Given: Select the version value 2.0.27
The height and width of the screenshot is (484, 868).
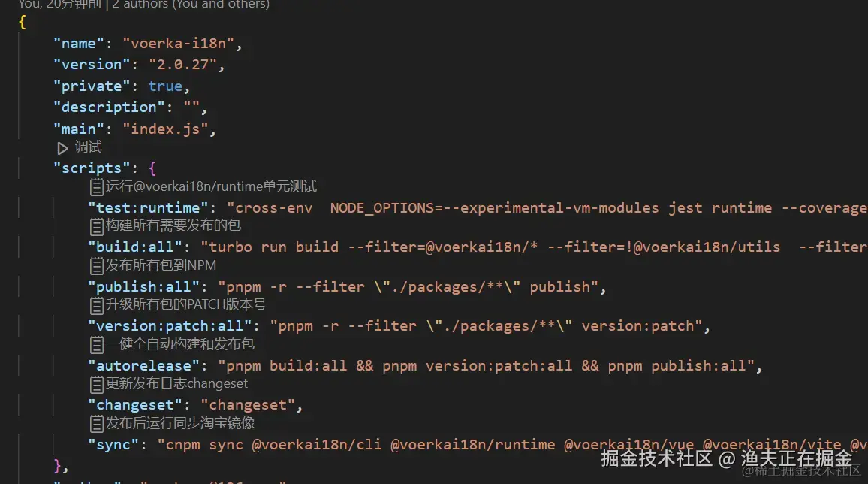Looking at the screenshot, I should 182,64.
